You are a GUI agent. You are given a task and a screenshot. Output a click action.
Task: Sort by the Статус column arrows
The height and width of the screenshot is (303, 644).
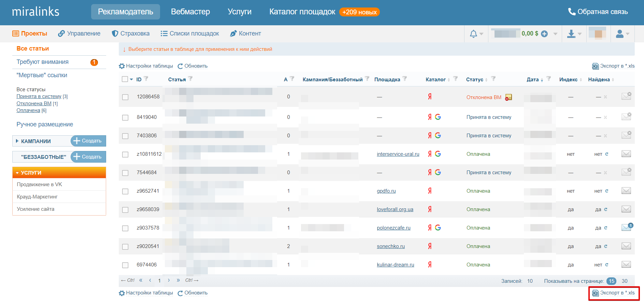(x=486, y=80)
